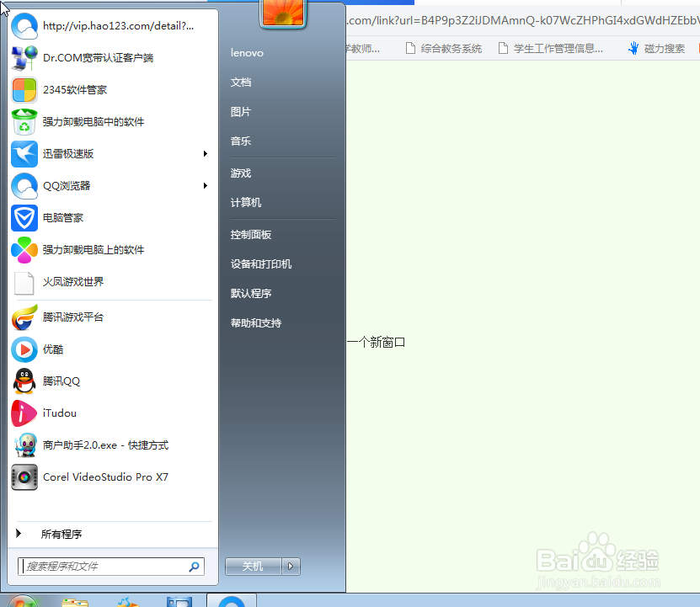Viewport: 700px width, 607px height.
Task: Open 游戏 in Start menu
Action: click(x=241, y=173)
